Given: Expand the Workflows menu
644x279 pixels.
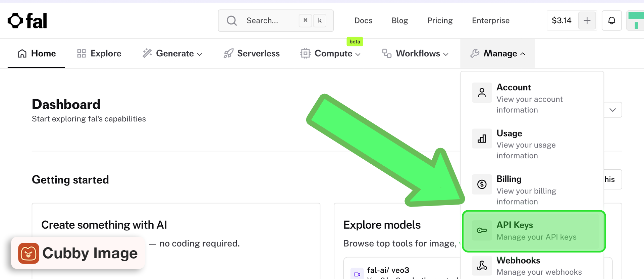Looking at the screenshot, I should point(415,54).
